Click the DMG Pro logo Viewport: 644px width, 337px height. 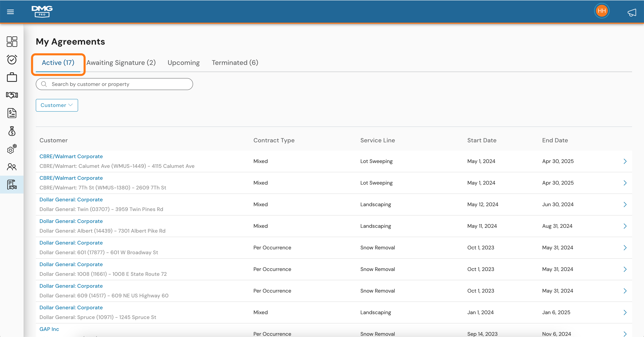click(x=42, y=12)
